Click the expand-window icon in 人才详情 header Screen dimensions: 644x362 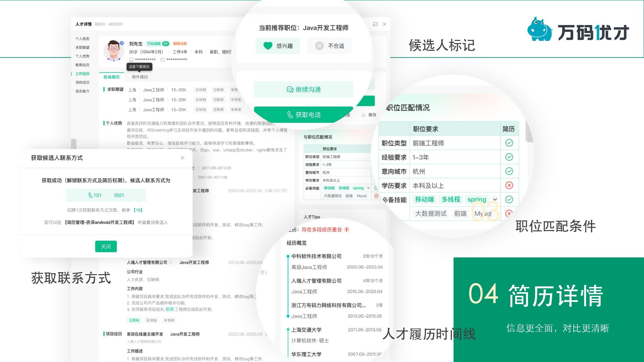pos(375,24)
